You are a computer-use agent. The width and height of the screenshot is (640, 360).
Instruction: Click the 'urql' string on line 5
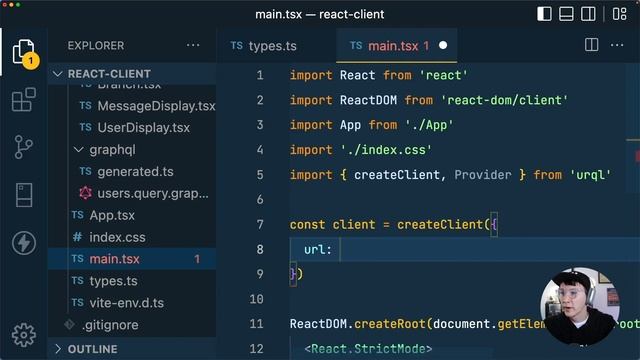590,175
